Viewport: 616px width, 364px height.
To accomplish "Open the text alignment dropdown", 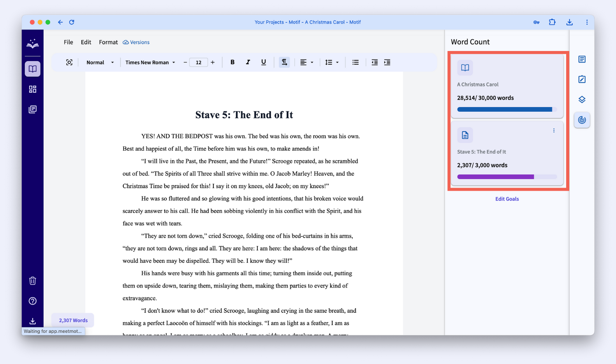I will [307, 62].
